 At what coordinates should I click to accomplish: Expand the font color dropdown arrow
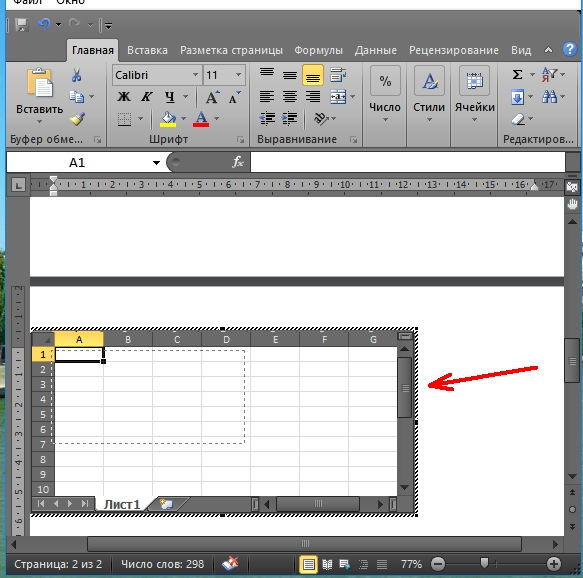(x=217, y=119)
